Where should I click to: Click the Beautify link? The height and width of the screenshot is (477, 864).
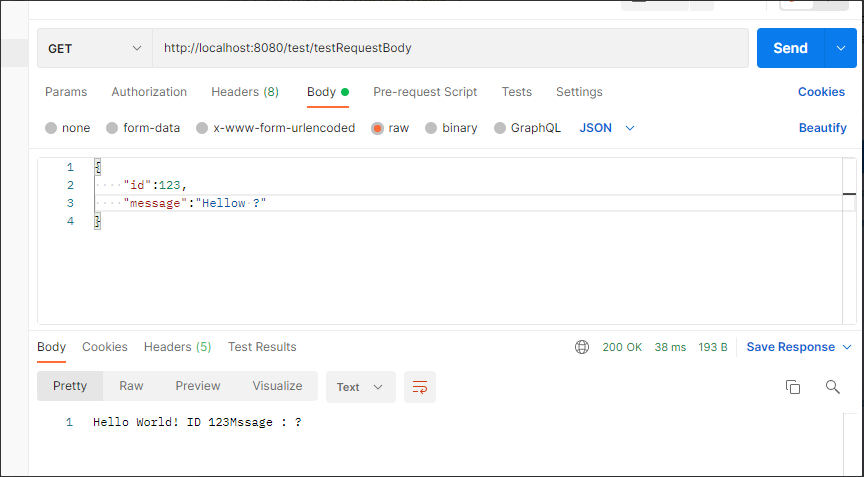(x=823, y=128)
